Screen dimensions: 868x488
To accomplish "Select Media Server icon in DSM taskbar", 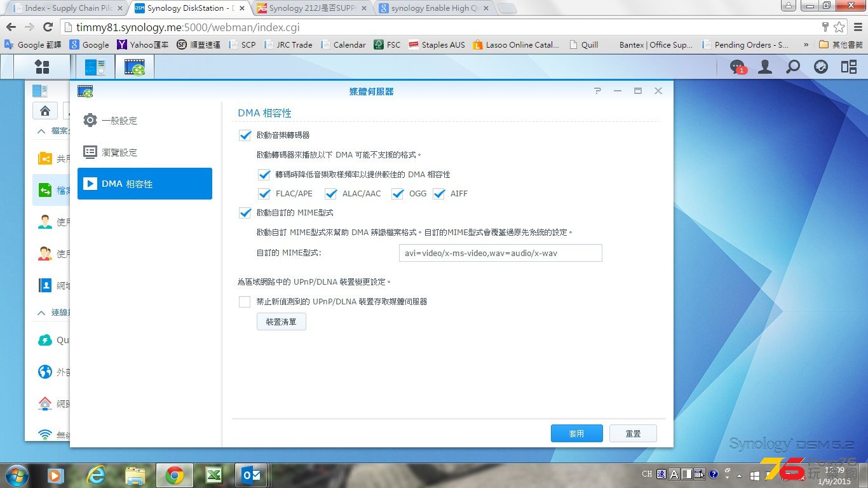I will pos(134,67).
